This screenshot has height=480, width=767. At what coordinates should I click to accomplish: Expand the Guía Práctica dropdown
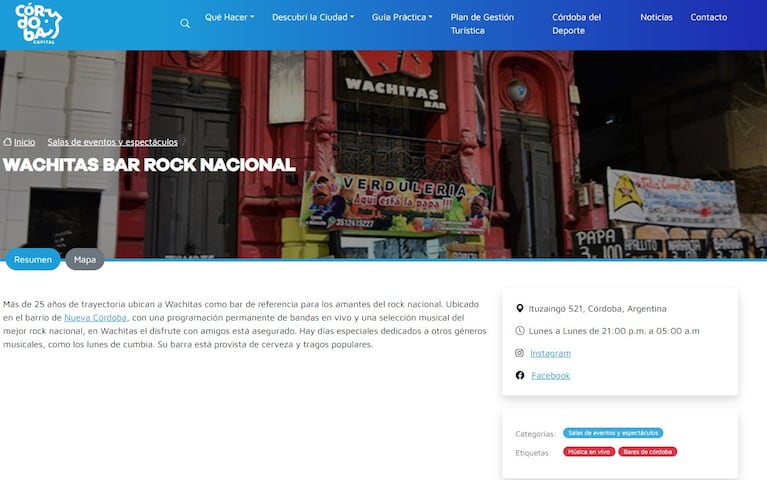point(402,17)
